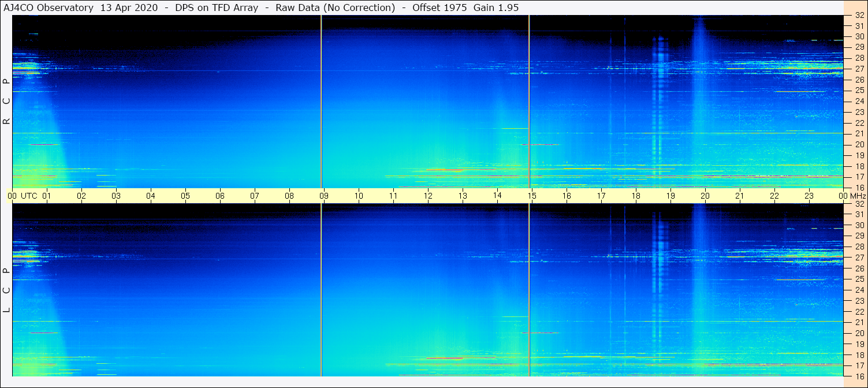Click the 13 hour tick label
This screenshot has height=388, width=868.
tap(463, 196)
